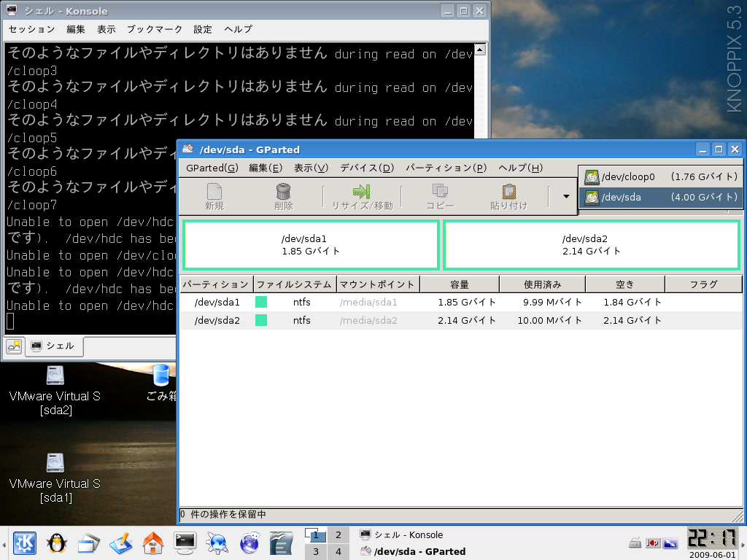The image size is (747, 560).
Task: Click the Knoppix penguin panel icon
Action: [57, 542]
